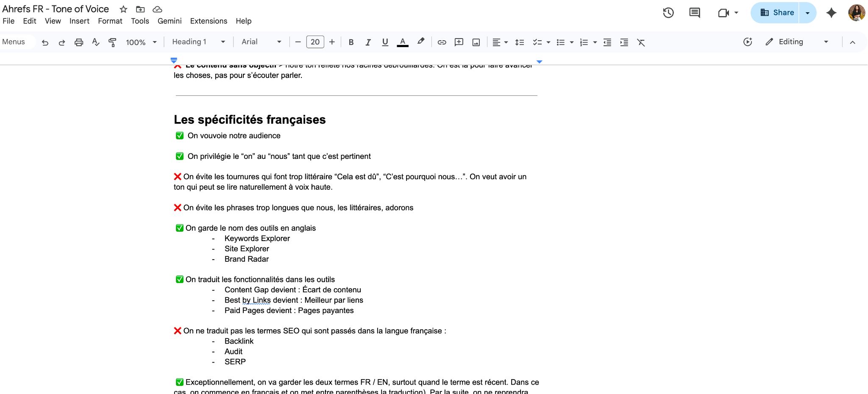Viewport: 868px width, 394px height.
Task: Open version history clock icon
Action: coord(668,13)
